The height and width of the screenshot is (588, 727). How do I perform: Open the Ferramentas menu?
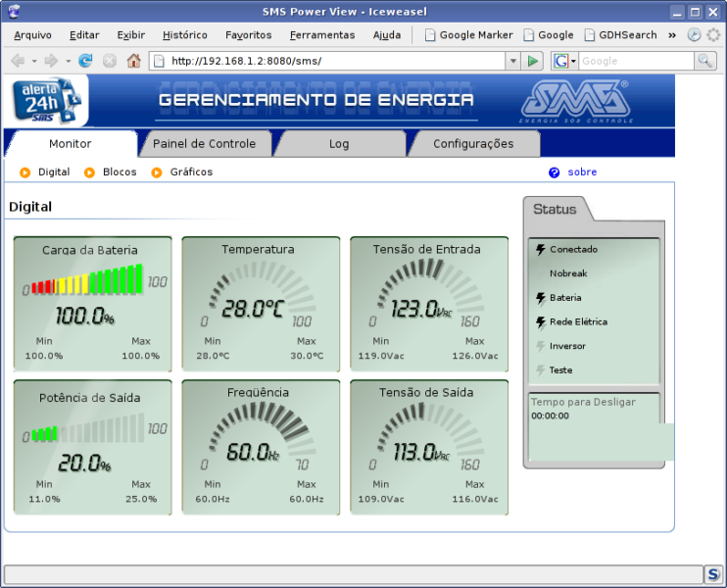point(322,34)
